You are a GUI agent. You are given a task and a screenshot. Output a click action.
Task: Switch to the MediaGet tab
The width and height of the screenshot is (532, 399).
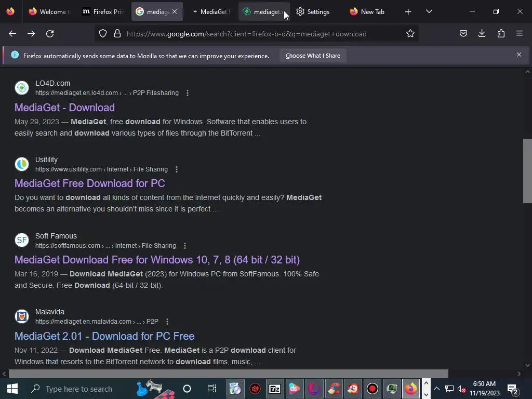(x=211, y=12)
